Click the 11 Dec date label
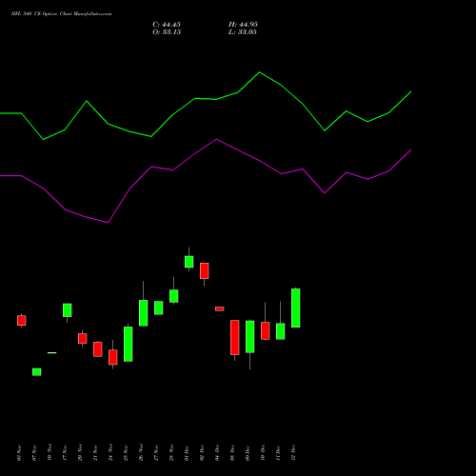The height and width of the screenshot is (476, 476). [278, 453]
